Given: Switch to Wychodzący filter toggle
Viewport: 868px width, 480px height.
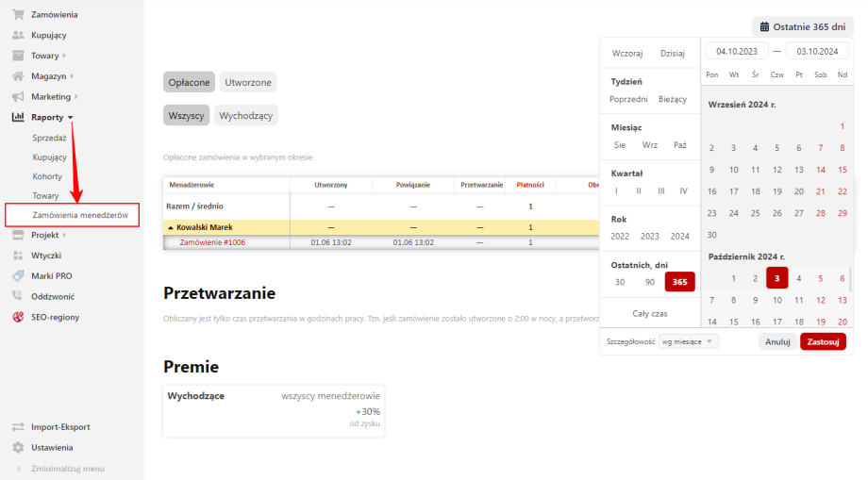Looking at the screenshot, I should tap(246, 116).
